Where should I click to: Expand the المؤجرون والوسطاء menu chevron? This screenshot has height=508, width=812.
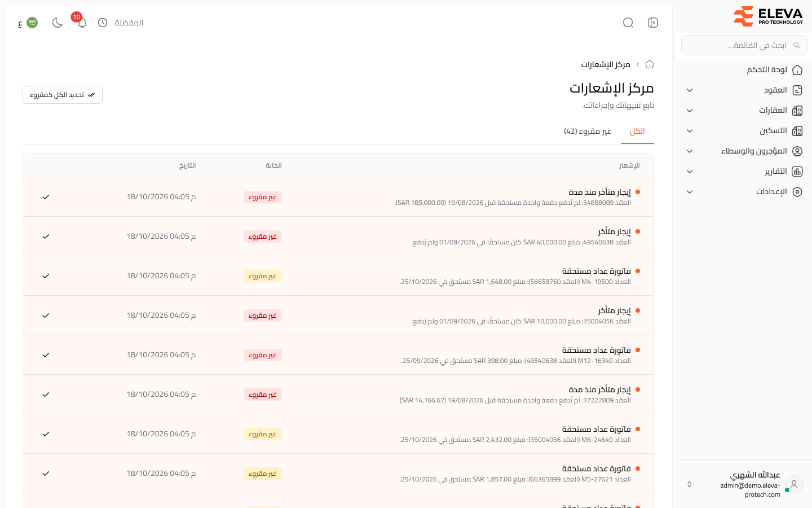[690, 151]
